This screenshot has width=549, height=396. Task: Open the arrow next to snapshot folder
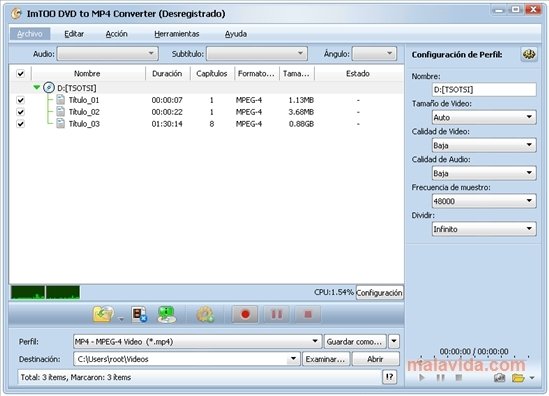pyautogui.click(x=532, y=378)
